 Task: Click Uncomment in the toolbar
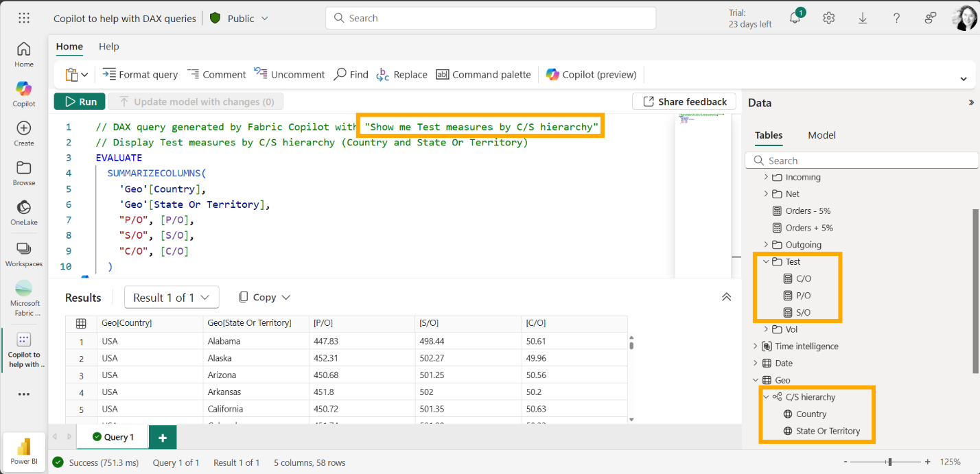pyautogui.click(x=289, y=74)
